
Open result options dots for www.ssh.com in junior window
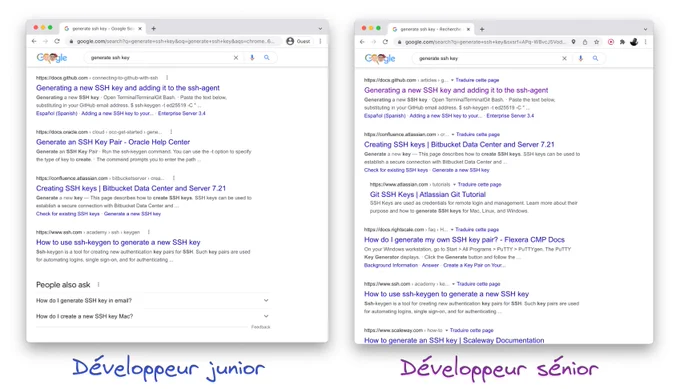pos(149,232)
